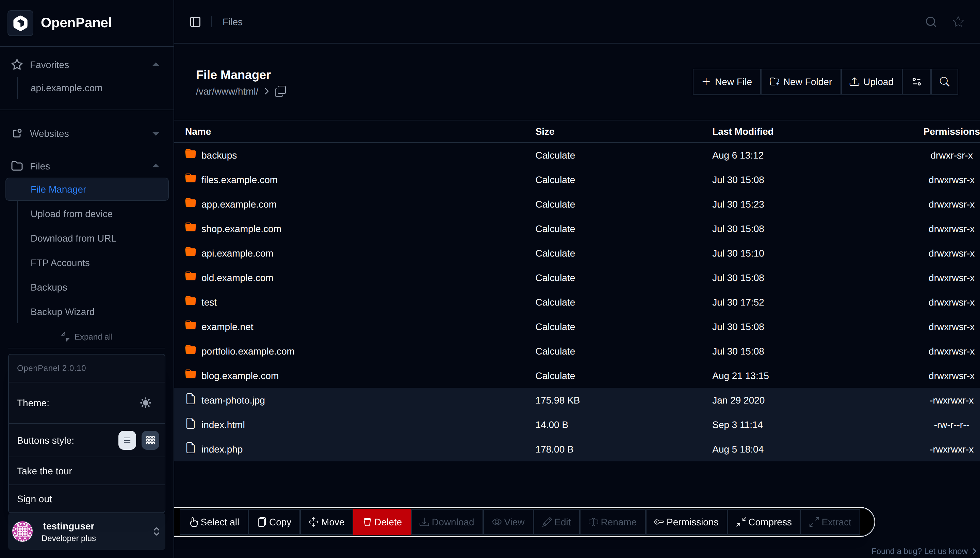Click the path chevron next to /var/www/html/

click(x=267, y=91)
